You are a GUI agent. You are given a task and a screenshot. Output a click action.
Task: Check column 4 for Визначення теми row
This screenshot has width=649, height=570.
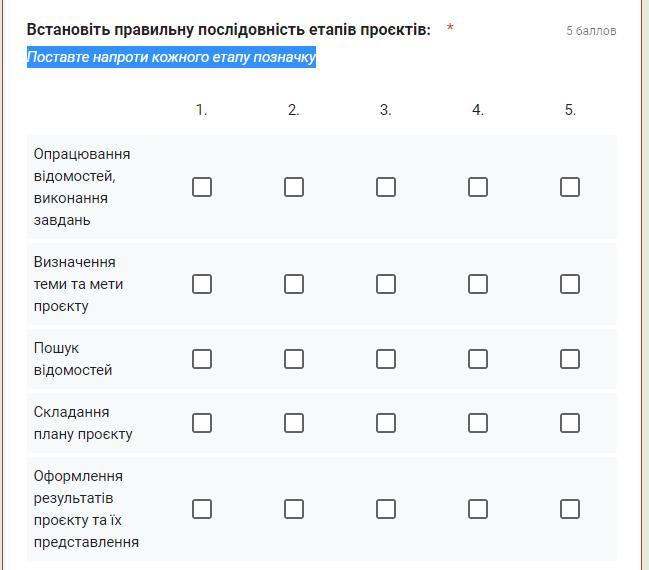click(x=478, y=284)
